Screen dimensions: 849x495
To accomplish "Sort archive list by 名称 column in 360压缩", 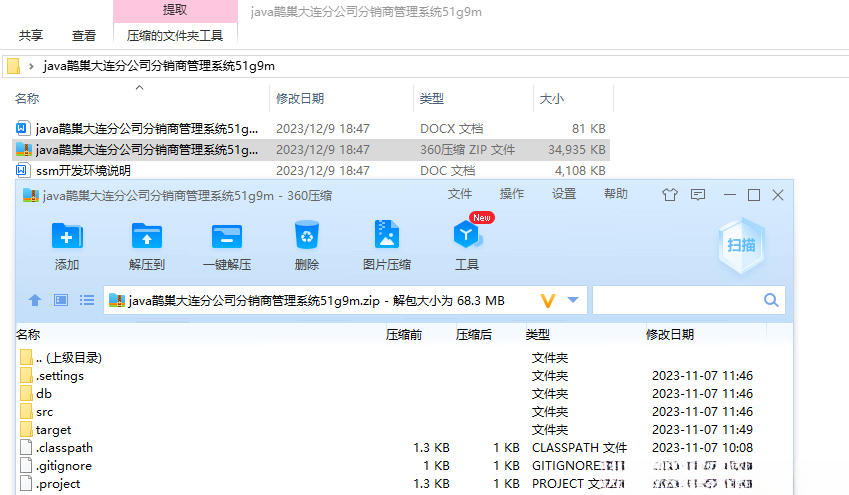I will [28, 335].
